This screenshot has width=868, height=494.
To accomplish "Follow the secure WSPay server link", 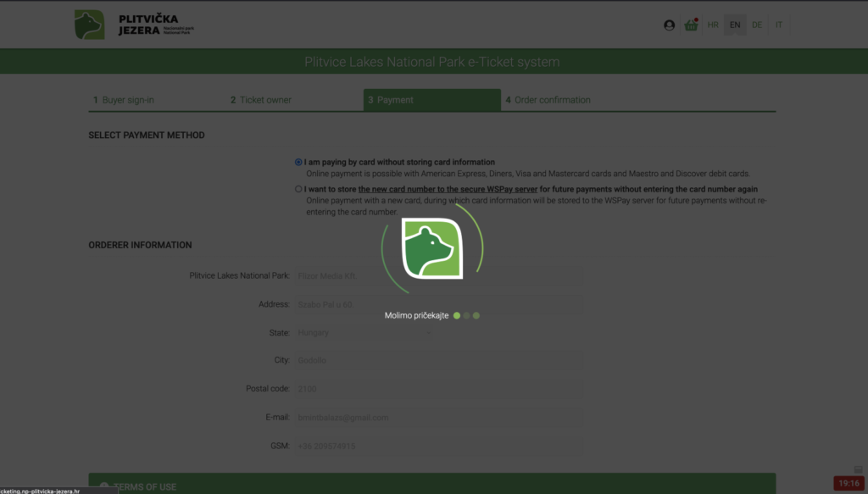I will point(448,189).
